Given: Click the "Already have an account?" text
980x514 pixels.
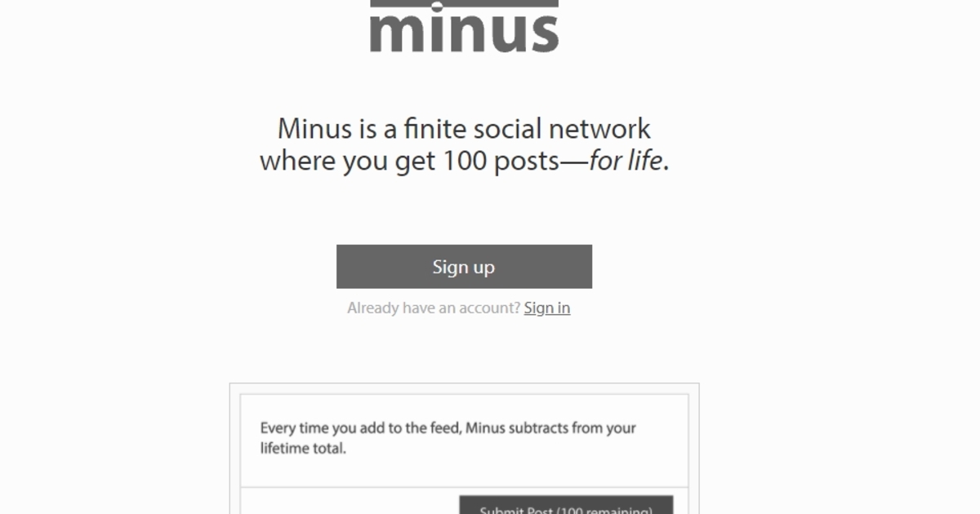Looking at the screenshot, I should 433,308.
